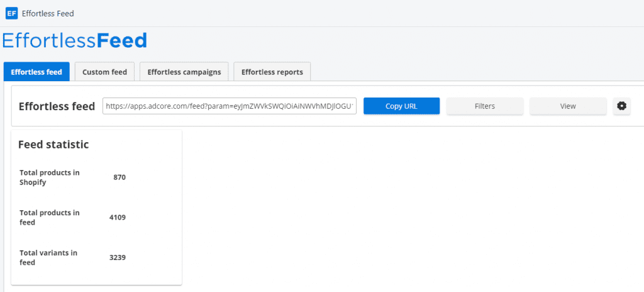This screenshot has width=644, height=292.
Task: Open the Custom feed tab
Action: pyautogui.click(x=104, y=72)
